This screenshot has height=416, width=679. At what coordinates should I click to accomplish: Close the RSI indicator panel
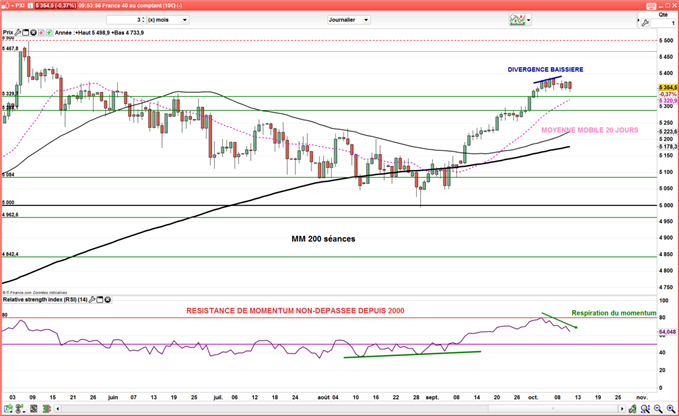tap(107, 300)
